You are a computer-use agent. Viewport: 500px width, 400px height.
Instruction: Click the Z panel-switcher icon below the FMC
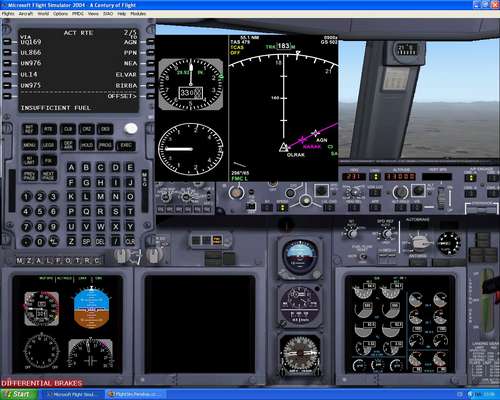[x=29, y=260]
